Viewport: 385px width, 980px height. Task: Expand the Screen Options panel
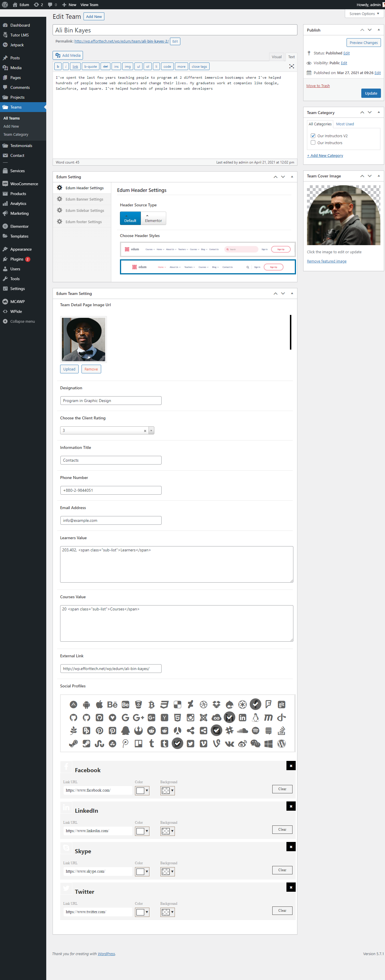[364, 14]
